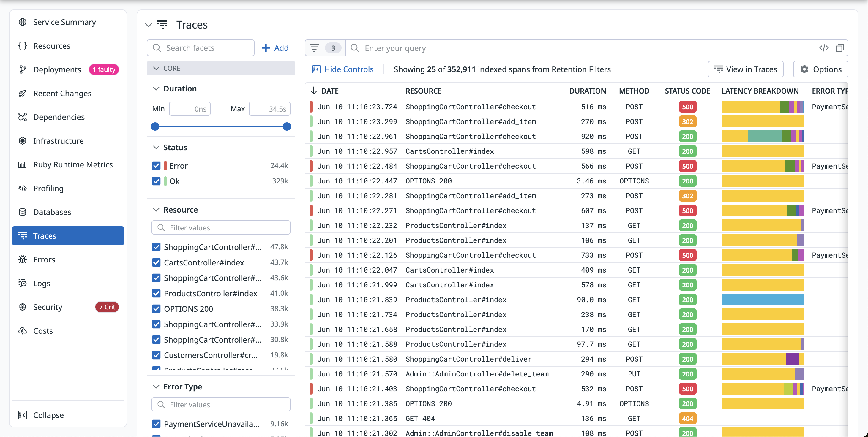Collapse the Status facet

tap(156, 148)
